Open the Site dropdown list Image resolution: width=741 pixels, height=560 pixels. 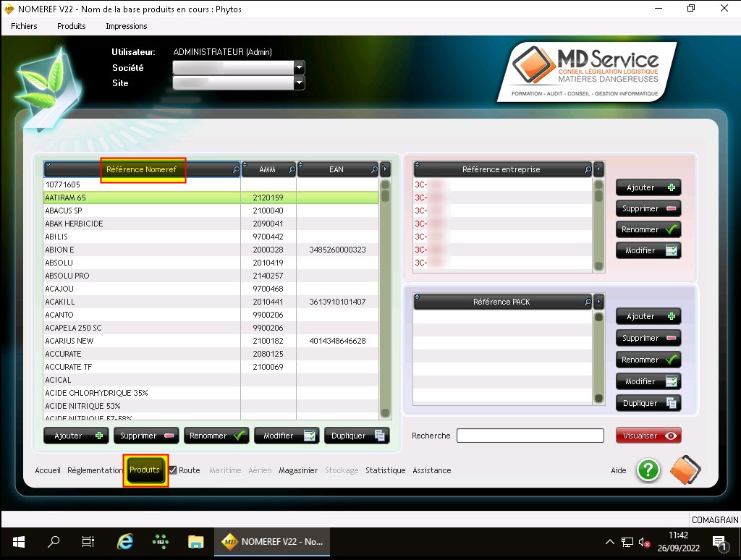coord(299,83)
